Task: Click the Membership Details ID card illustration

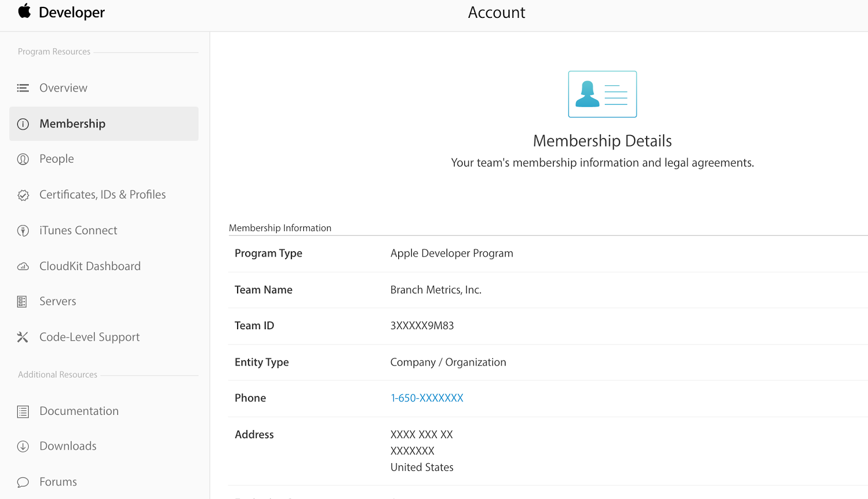Action: [602, 94]
